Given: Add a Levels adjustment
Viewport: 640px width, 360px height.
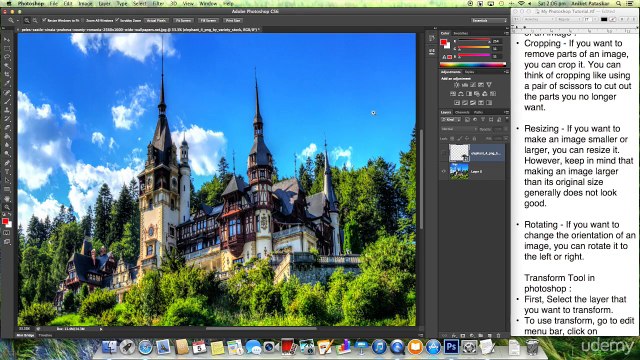Looking at the screenshot, I should tap(464, 85).
